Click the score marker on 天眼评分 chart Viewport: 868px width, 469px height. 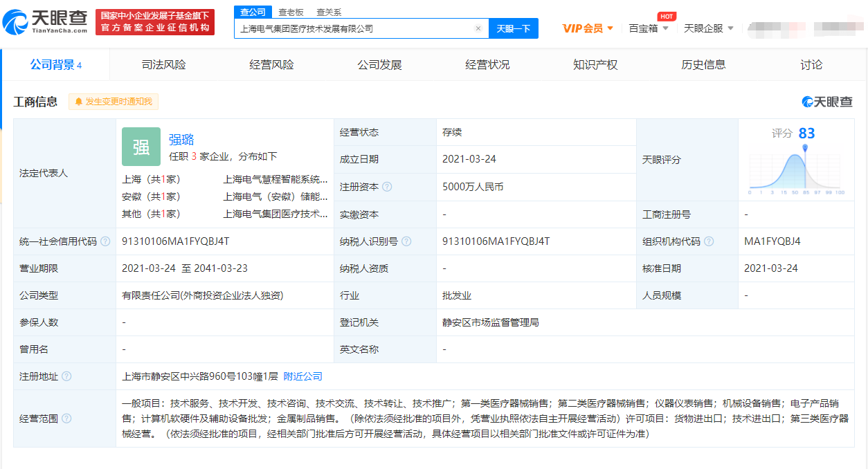[x=805, y=148]
